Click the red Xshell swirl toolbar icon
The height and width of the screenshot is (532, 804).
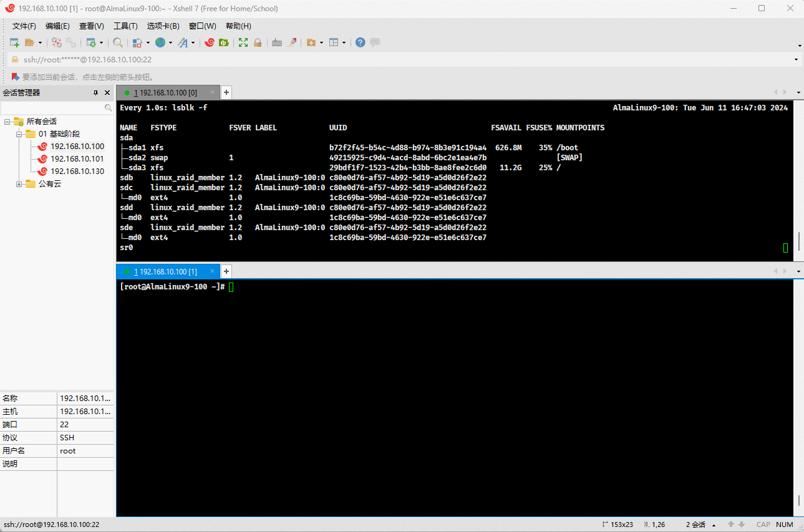210,42
